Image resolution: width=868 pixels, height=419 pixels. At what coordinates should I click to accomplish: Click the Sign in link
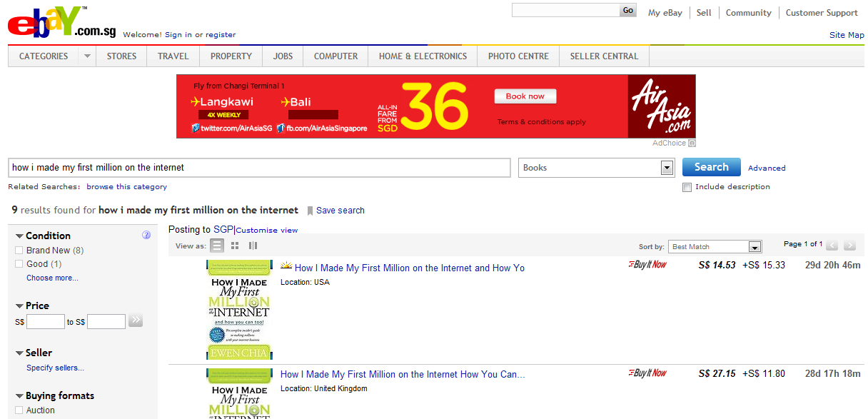[x=178, y=35]
